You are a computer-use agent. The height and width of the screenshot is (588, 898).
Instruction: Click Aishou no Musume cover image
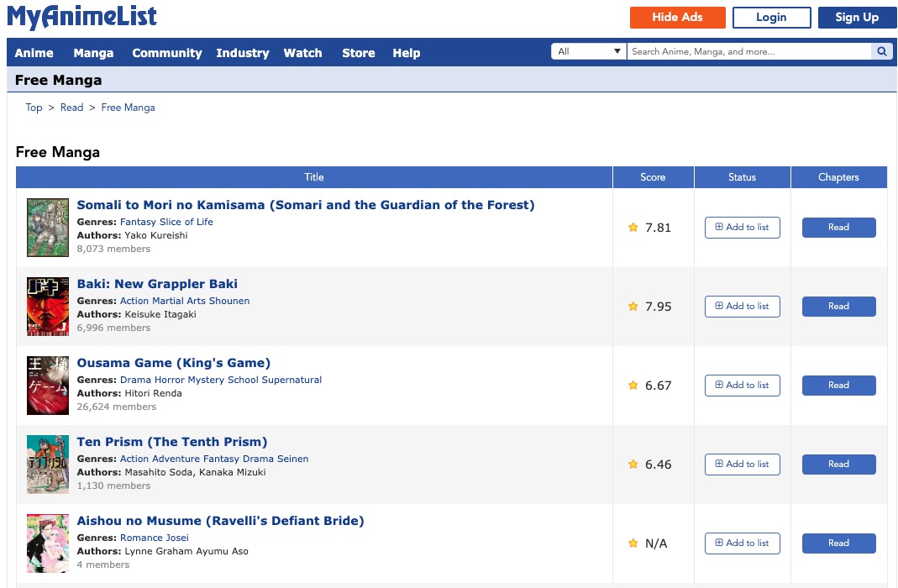tap(47, 543)
